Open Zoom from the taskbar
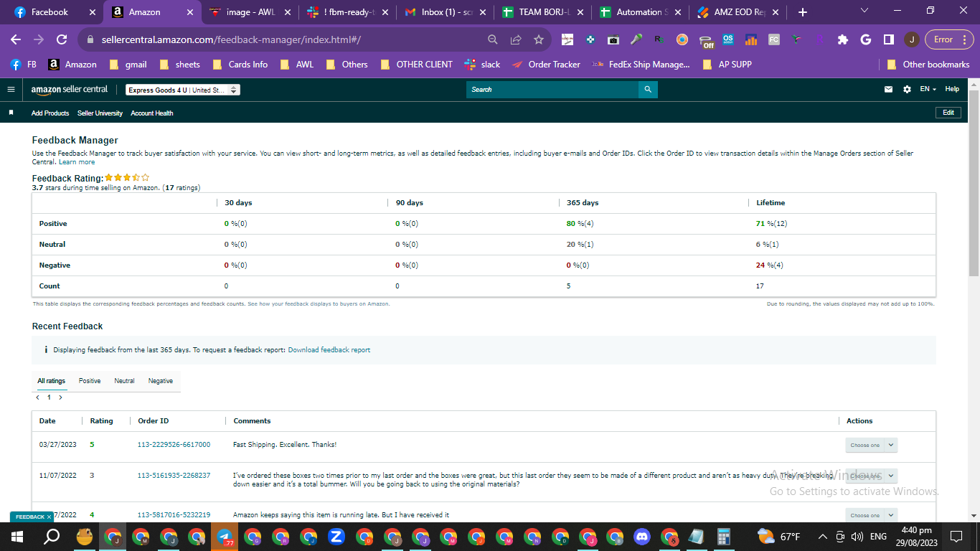The width and height of the screenshot is (980, 551). (336, 537)
